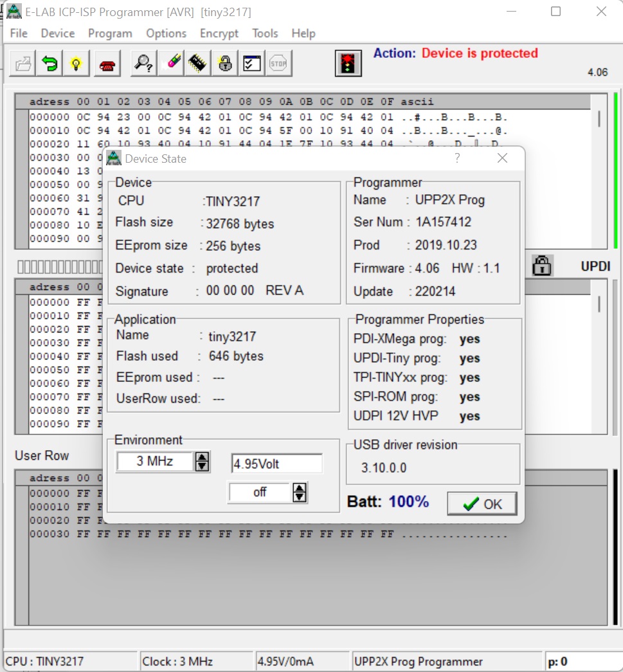Image resolution: width=623 pixels, height=672 pixels.
Task: Click the flash address row 000000
Action: tap(268, 117)
